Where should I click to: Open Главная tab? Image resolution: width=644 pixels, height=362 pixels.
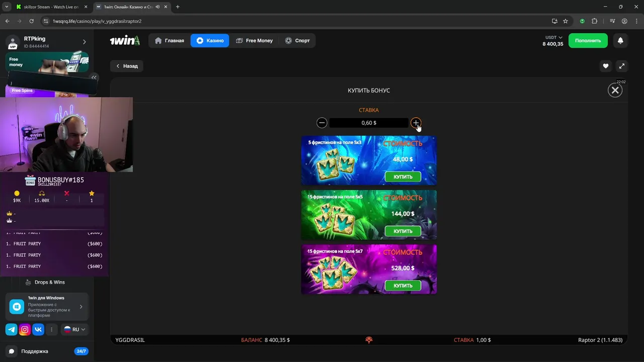click(x=170, y=41)
